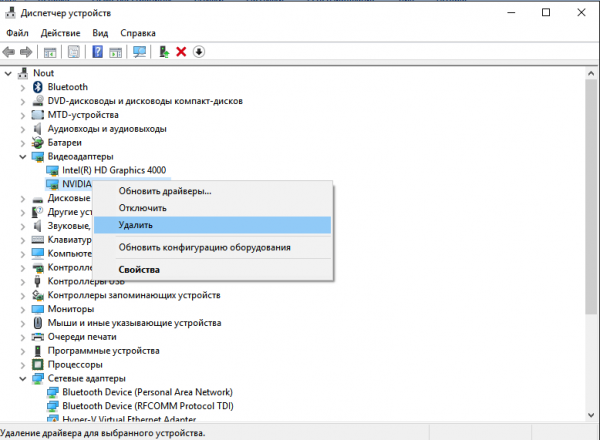This screenshot has width=600, height=440.
Task: Click the Nout computer root icon
Action: click(23, 73)
